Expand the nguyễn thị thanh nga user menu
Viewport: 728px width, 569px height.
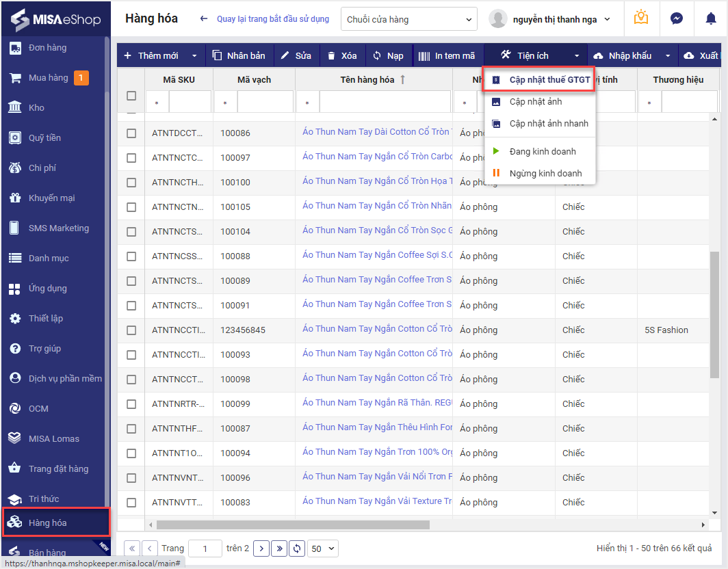[608, 20]
